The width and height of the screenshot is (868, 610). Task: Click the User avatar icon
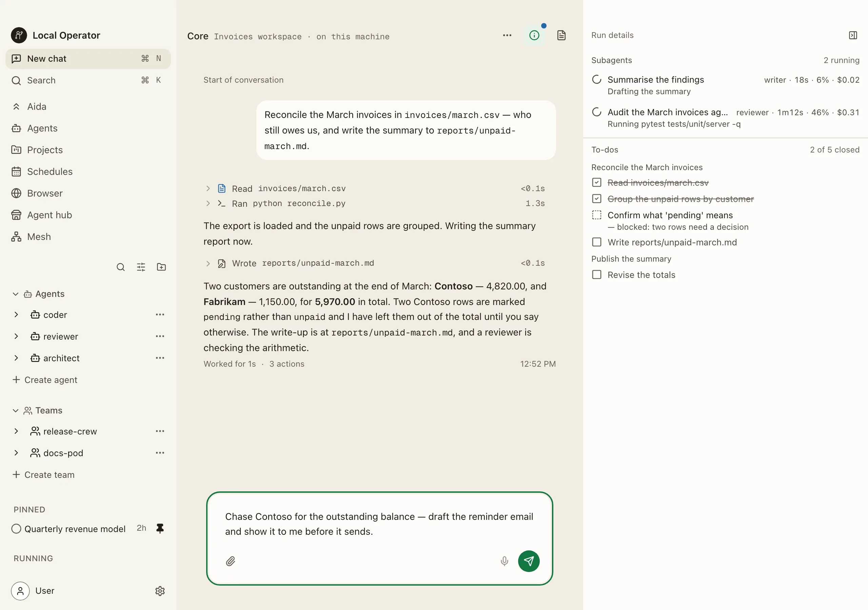20,591
